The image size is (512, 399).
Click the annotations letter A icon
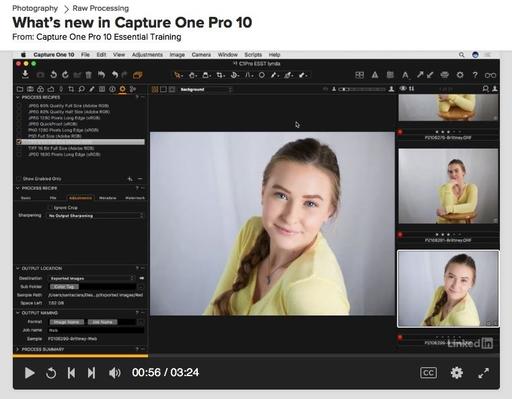tap(405, 75)
